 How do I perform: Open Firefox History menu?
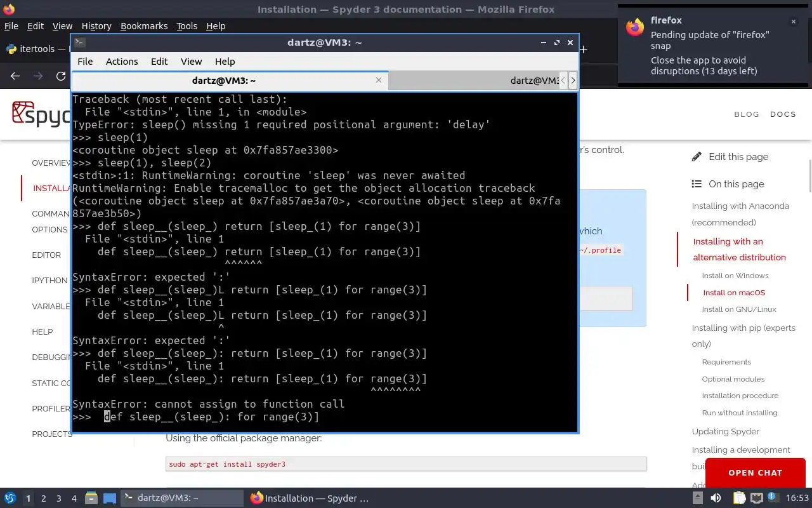(x=96, y=26)
